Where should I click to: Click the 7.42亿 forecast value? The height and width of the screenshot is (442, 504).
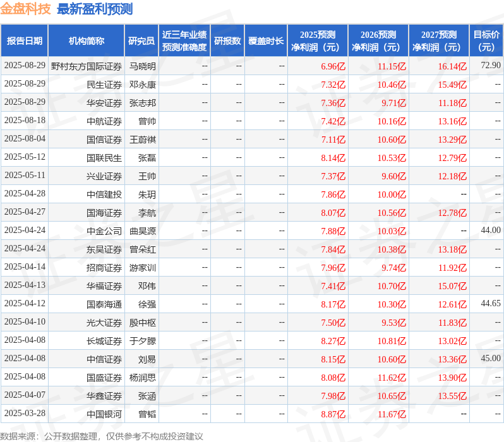coord(333,121)
